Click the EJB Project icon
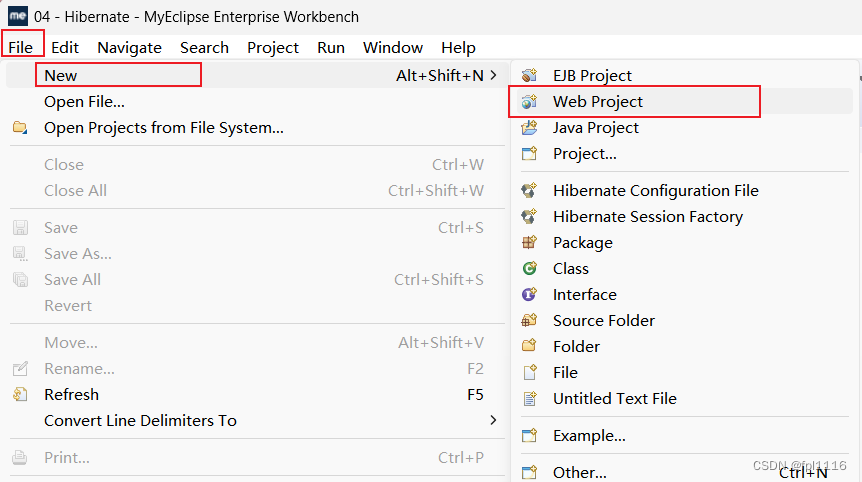The width and height of the screenshot is (862, 482). tap(529, 75)
